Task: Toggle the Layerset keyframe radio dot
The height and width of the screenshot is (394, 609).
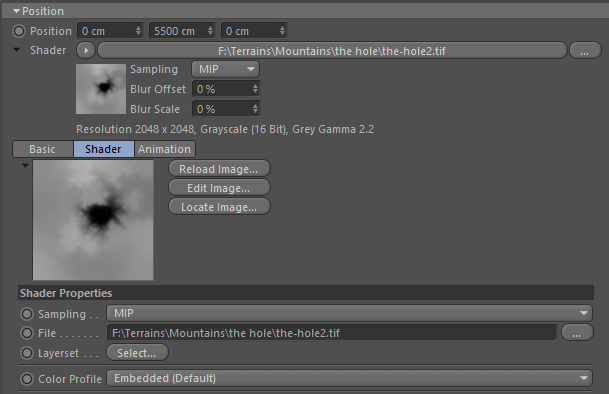Action: tap(27, 353)
